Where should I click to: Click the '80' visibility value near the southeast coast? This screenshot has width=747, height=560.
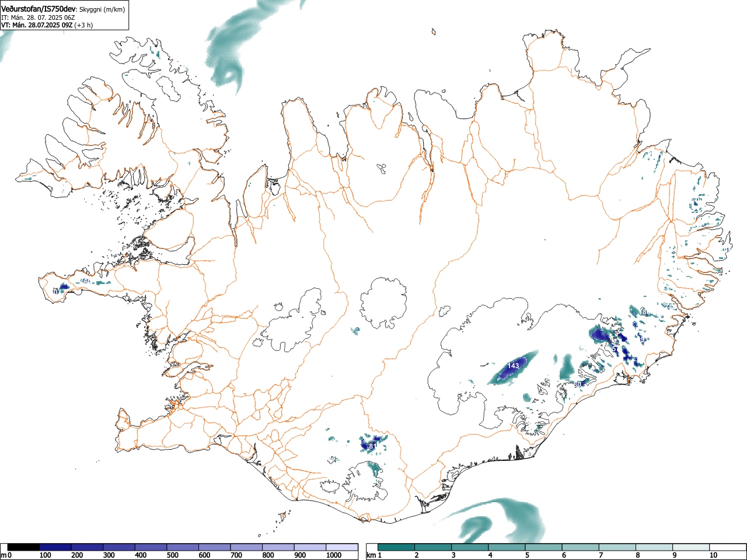point(578,384)
